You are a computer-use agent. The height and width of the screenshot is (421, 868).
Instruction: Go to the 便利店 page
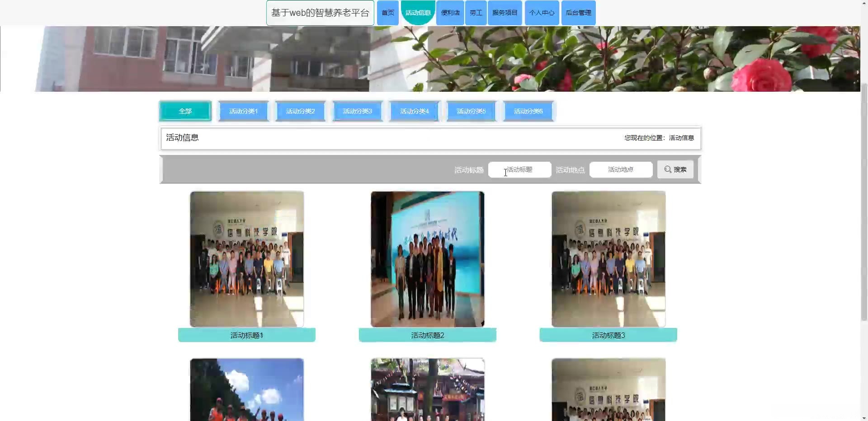pyautogui.click(x=450, y=13)
